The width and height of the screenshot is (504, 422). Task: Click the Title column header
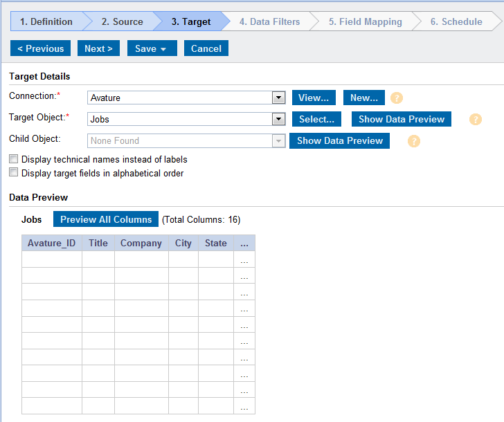click(98, 243)
